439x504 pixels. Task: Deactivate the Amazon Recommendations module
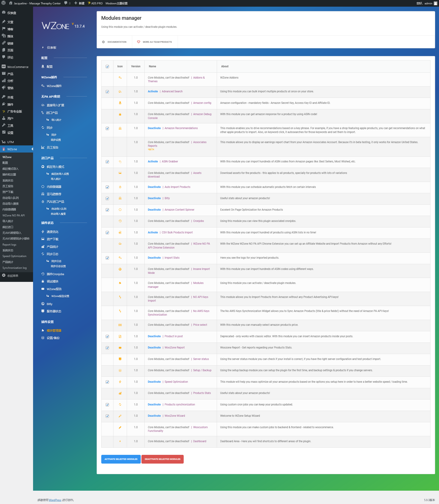point(154,128)
